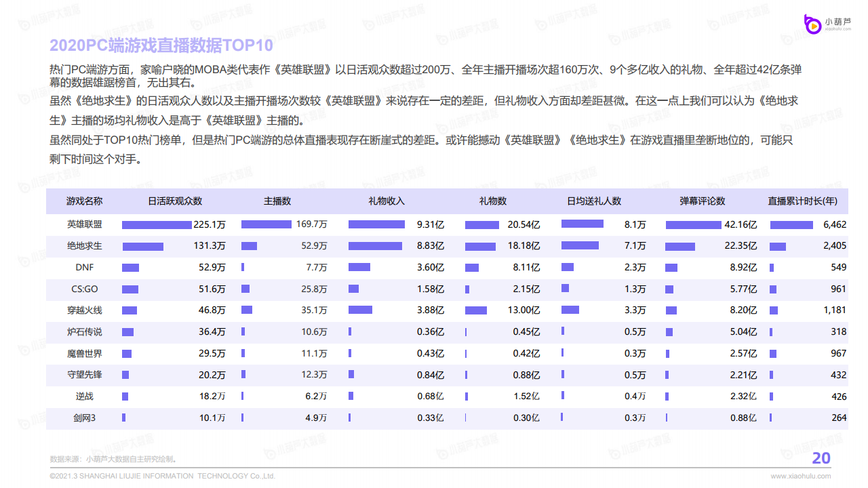The width and height of the screenshot is (868, 488).
Task: Click the 魔兽世界 row name
Action: click(84, 353)
